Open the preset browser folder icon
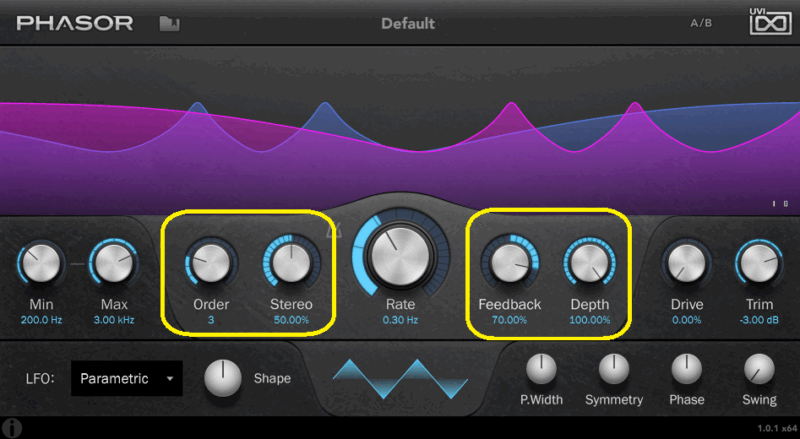Image resolution: width=800 pixels, height=439 pixels. pos(169,23)
